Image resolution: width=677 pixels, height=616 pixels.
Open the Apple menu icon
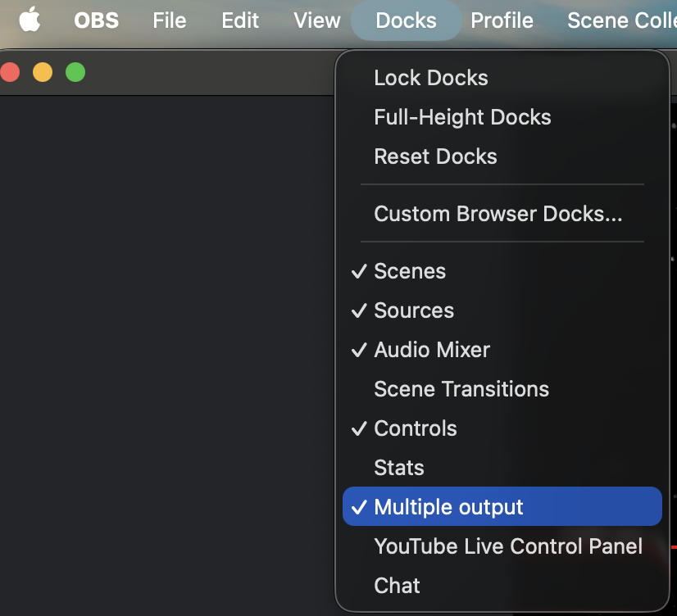[30, 20]
